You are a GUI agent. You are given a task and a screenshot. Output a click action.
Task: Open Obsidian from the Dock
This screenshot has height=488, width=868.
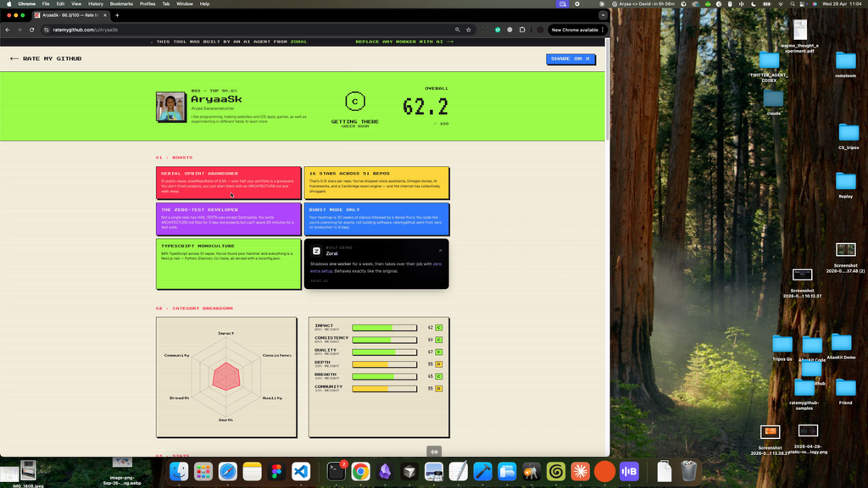pos(385,471)
